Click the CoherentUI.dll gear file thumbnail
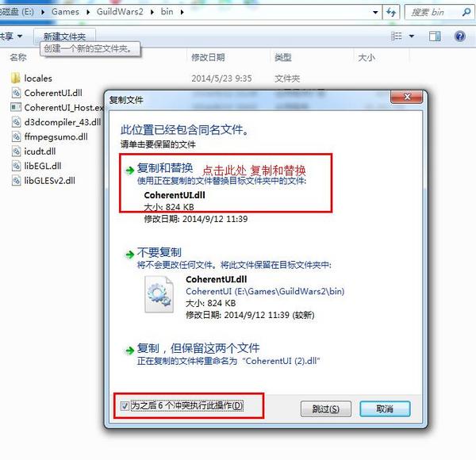Viewport: 476px width, 460px height. (x=159, y=294)
